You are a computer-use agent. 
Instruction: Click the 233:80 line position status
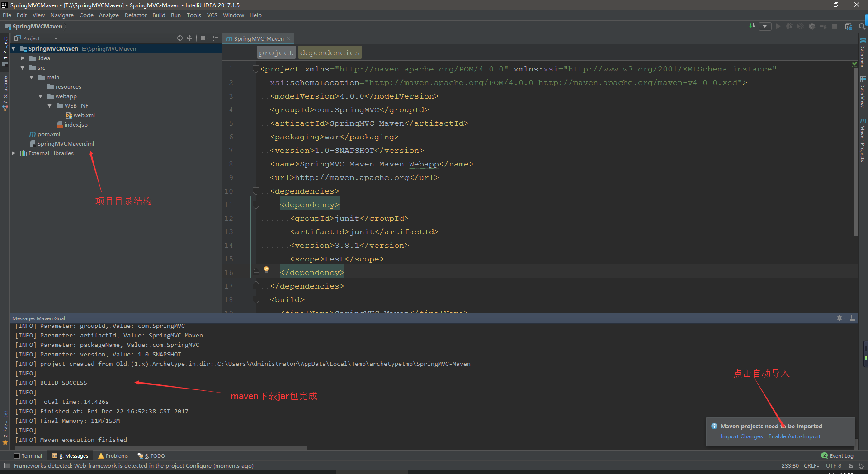(790, 466)
